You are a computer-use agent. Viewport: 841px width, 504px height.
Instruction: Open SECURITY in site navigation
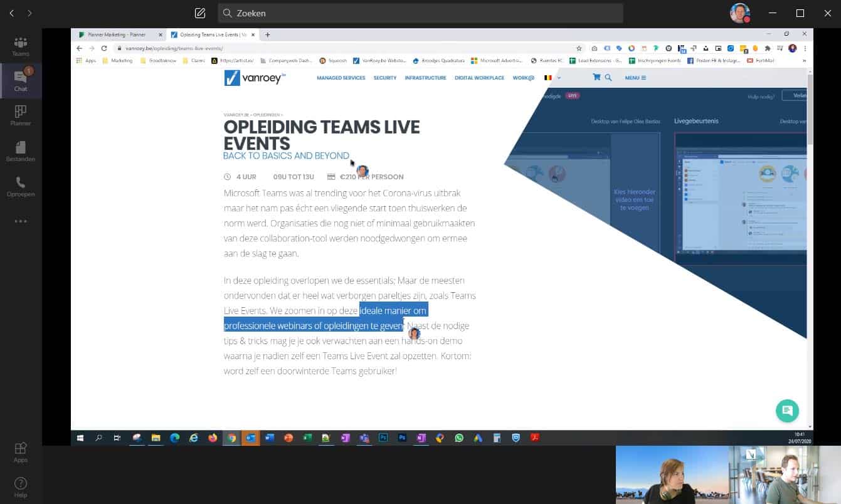click(385, 78)
